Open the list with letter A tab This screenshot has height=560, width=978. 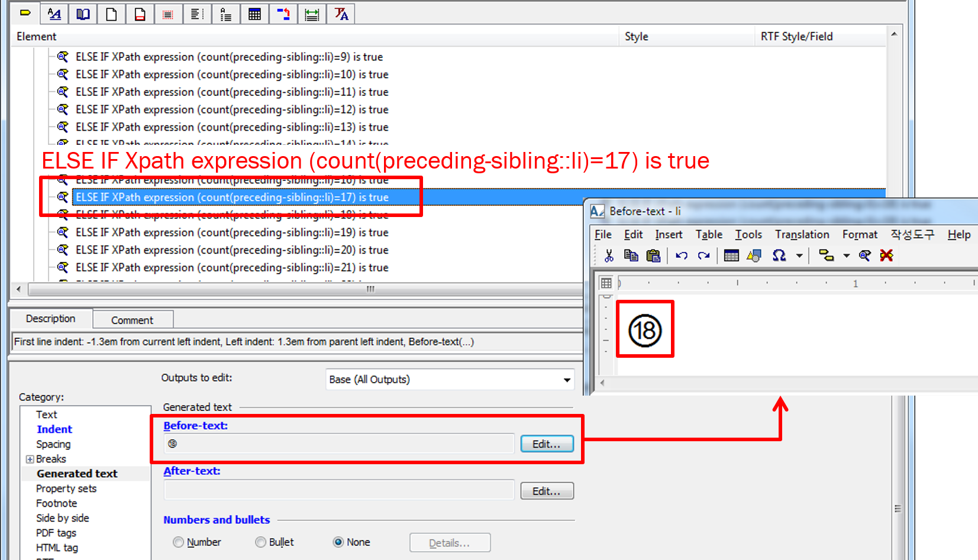pyautogui.click(x=225, y=14)
